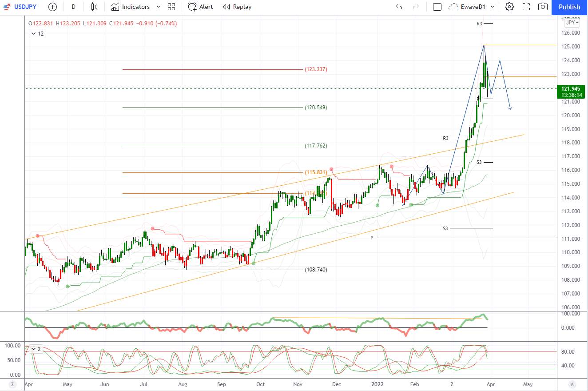Open the JPY currency dropdown on price axis
Image resolution: width=588 pixels, height=391 pixels.
click(x=572, y=22)
